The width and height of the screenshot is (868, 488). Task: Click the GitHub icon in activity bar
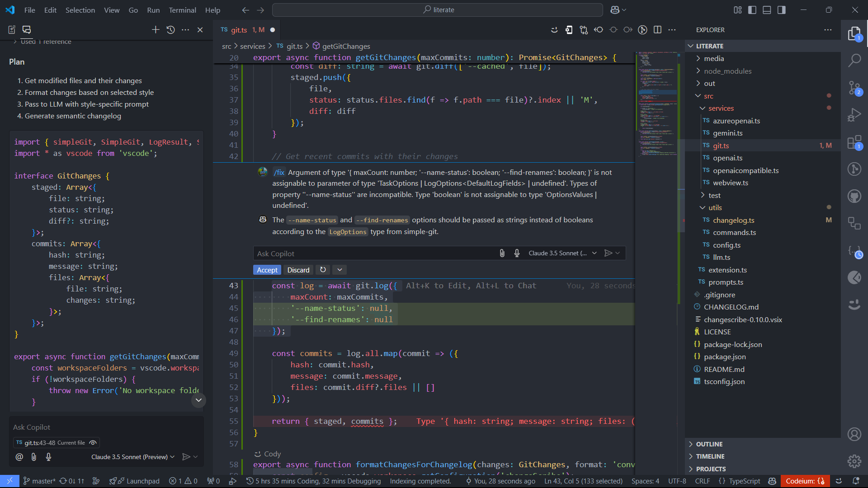854,196
